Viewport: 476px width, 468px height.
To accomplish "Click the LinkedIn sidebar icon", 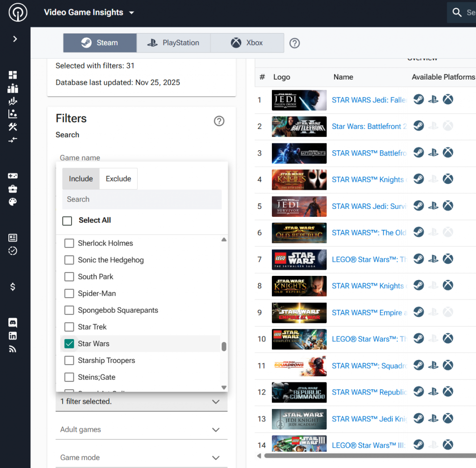I will [x=13, y=336].
